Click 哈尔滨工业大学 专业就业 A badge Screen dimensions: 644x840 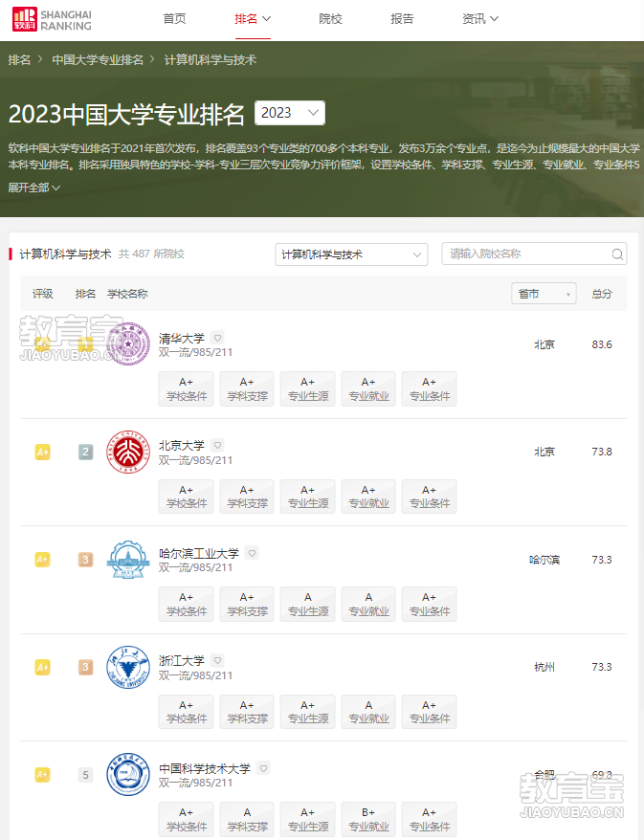pyautogui.click(x=368, y=605)
